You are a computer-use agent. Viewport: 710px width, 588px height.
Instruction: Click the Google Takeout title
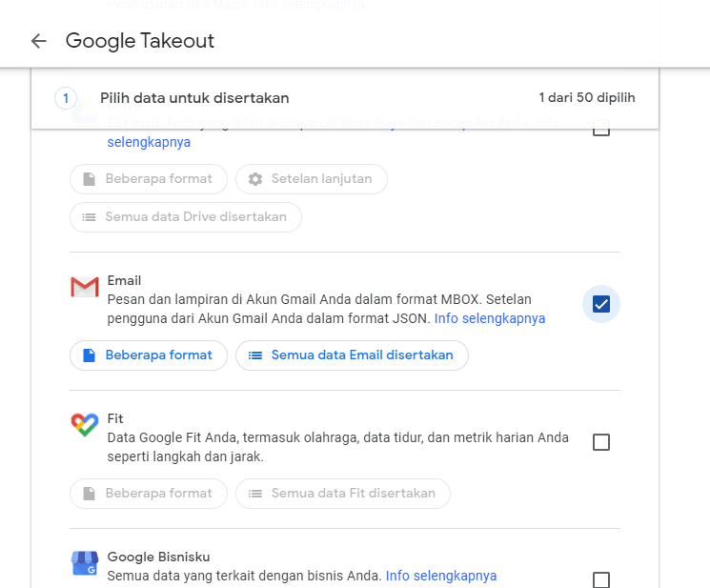(x=139, y=41)
